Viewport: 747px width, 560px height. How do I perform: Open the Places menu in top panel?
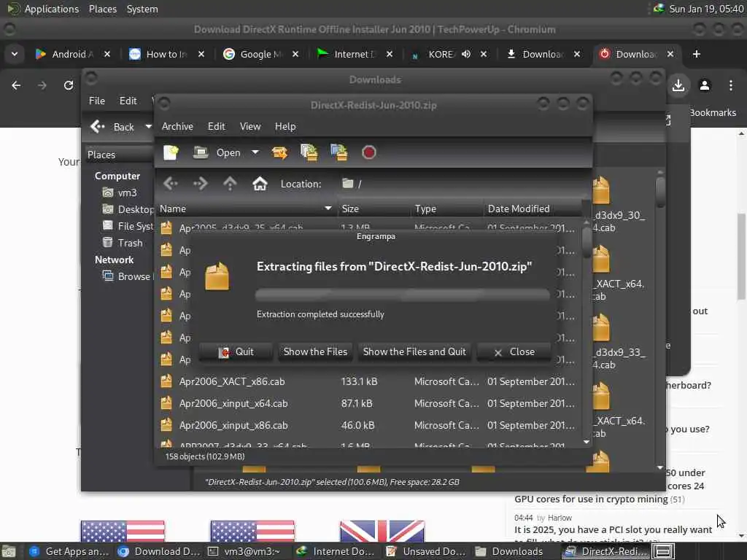point(102,9)
